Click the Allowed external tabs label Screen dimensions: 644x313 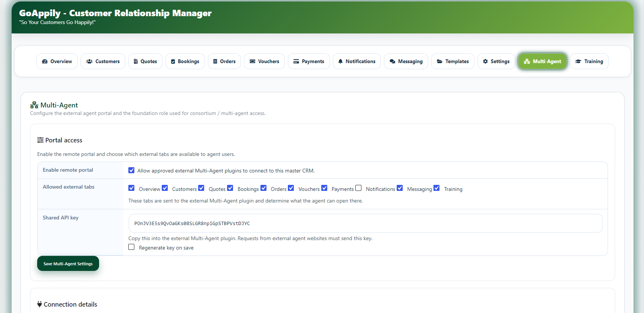pos(69,187)
